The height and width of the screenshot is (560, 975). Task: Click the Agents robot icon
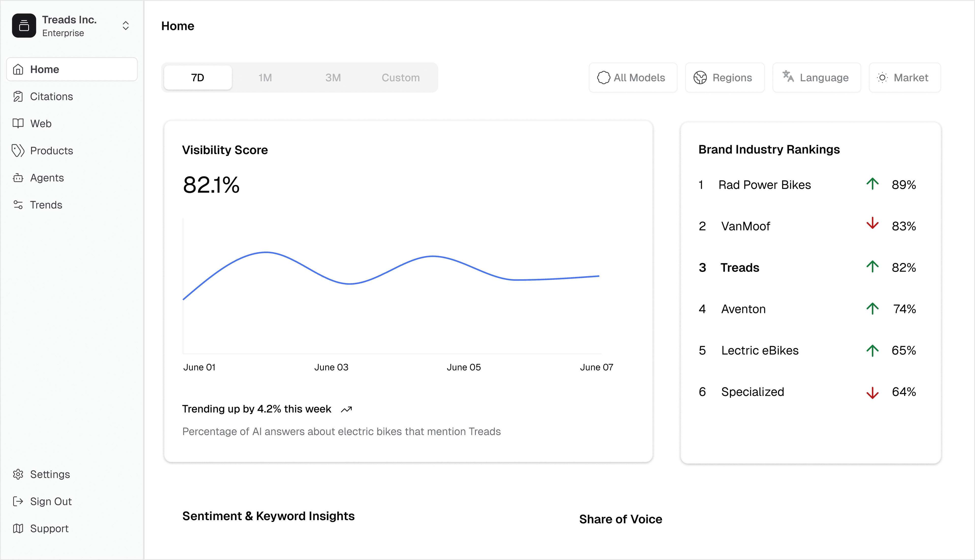coord(18,178)
